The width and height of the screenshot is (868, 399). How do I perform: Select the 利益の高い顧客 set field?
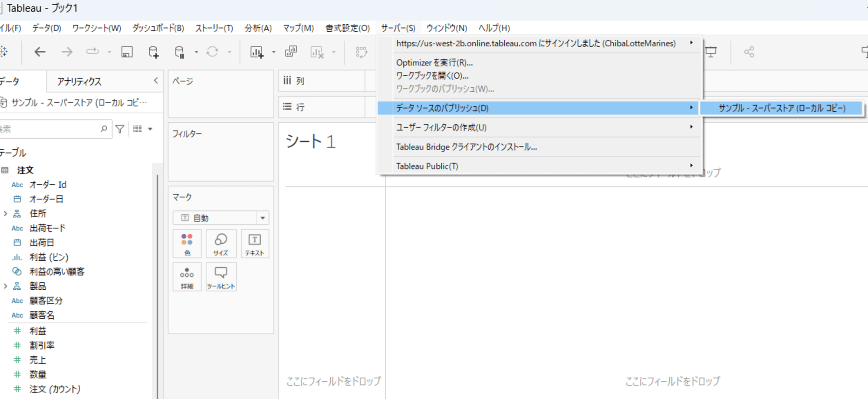[57, 271]
